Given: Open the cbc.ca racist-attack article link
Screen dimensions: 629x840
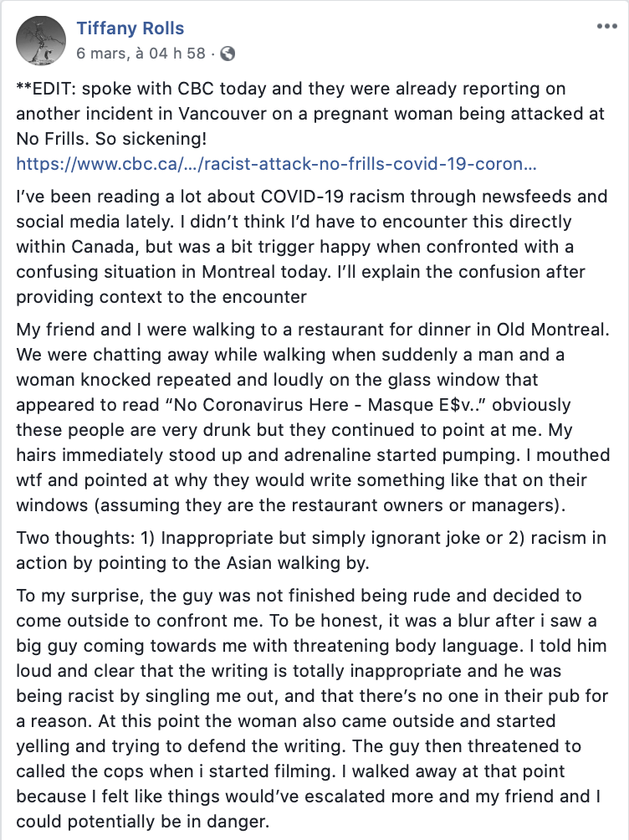Looking at the screenshot, I should pos(277,164).
